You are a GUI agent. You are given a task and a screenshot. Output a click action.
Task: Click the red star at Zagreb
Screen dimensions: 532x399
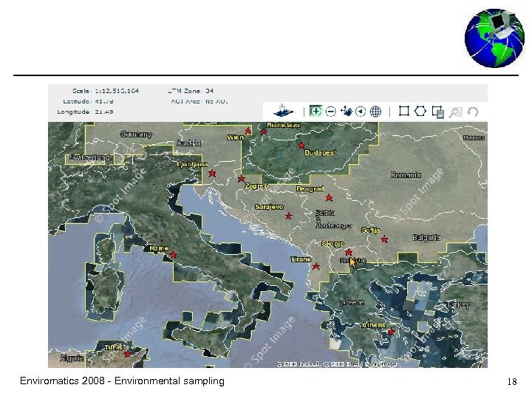point(241,179)
